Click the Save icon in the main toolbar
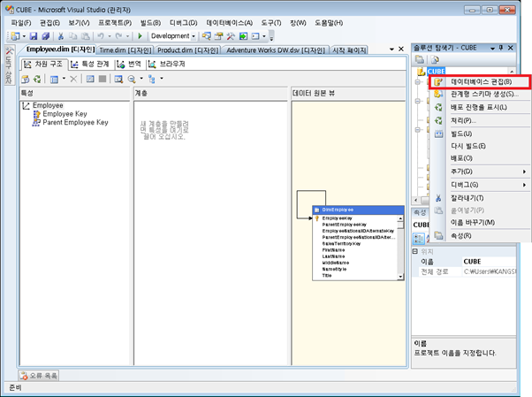 tap(34, 36)
